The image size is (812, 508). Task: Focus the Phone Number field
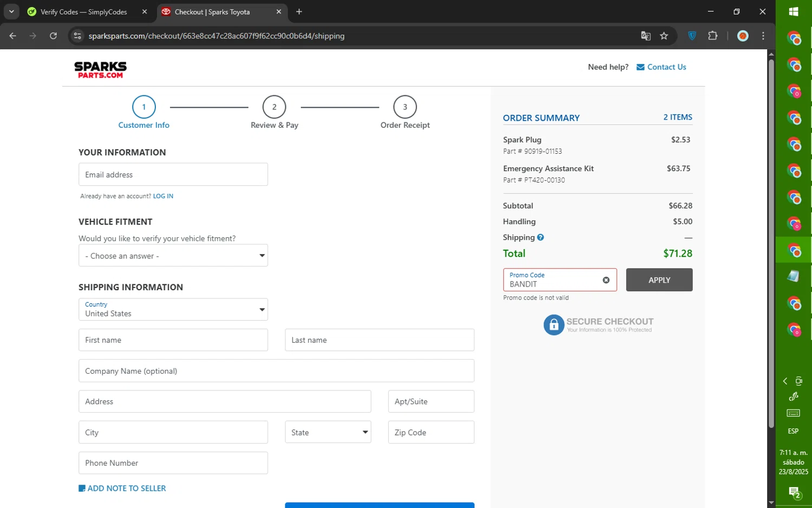point(173,463)
